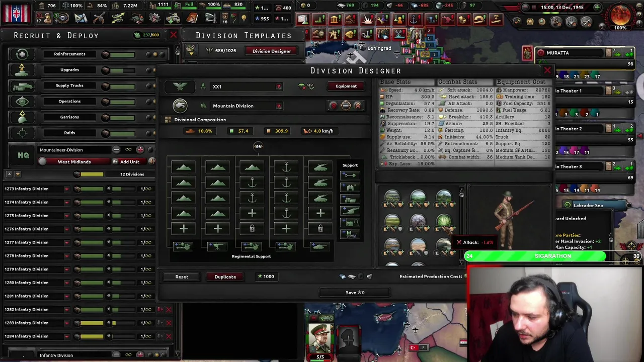Click the engineer support company icon under Support
Viewport: 644px width, 362px height.
(x=350, y=175)
